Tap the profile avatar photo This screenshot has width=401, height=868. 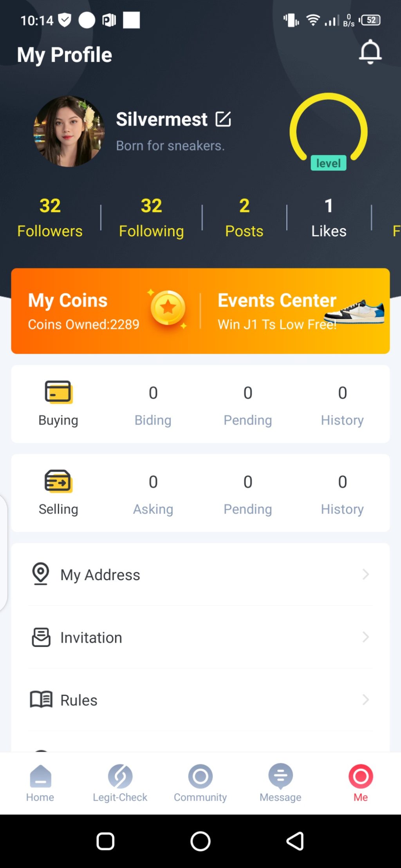[x=69, y=131]
